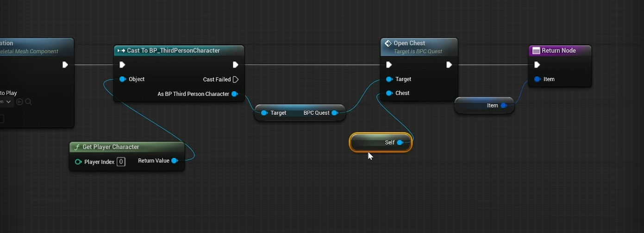Viewport: 644px width, 233px height.
Task: Select the Object input pin on Cast node
Action: [x=123, y=79]
